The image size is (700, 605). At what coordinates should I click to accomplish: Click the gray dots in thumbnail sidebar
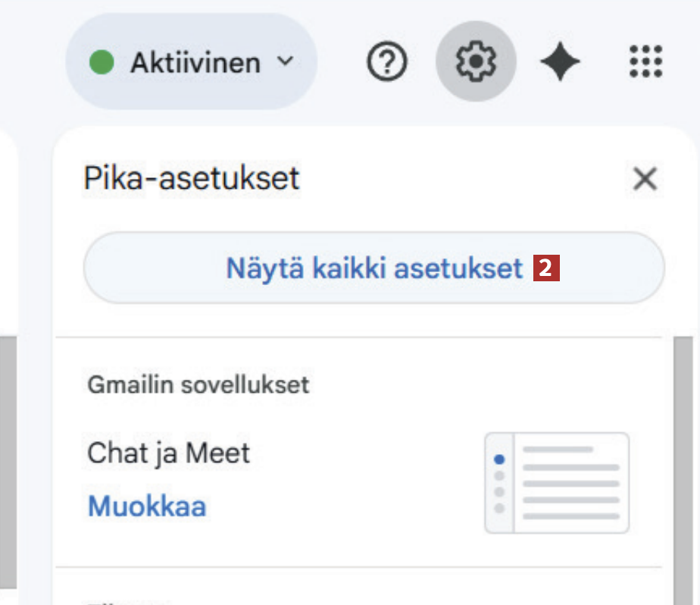point(498,491)
